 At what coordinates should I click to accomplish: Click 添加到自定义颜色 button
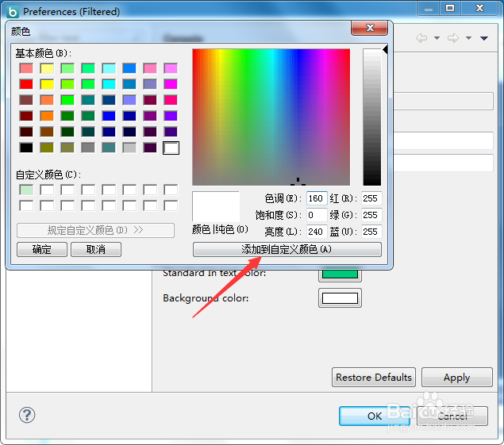click(287, 249)
